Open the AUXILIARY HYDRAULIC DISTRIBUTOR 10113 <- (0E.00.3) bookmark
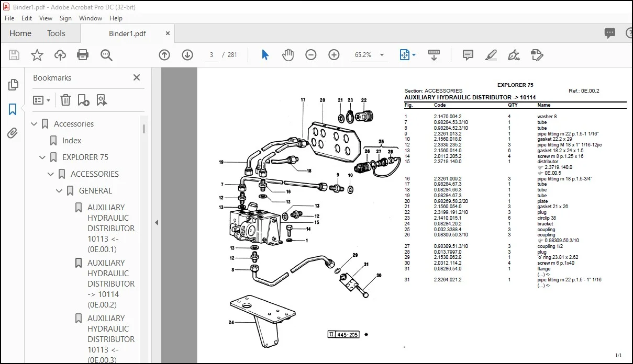Viewport: 633px width, 364px height. [111, 339]
